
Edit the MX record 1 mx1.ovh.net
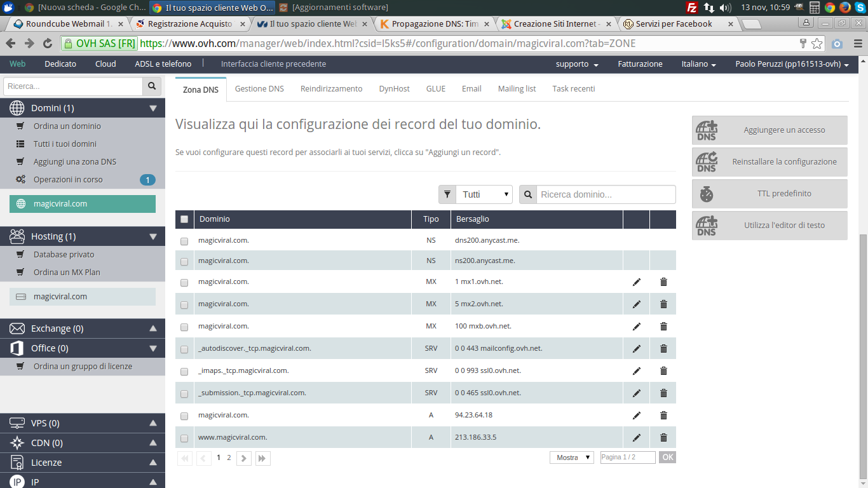click(x=637, y=282)
